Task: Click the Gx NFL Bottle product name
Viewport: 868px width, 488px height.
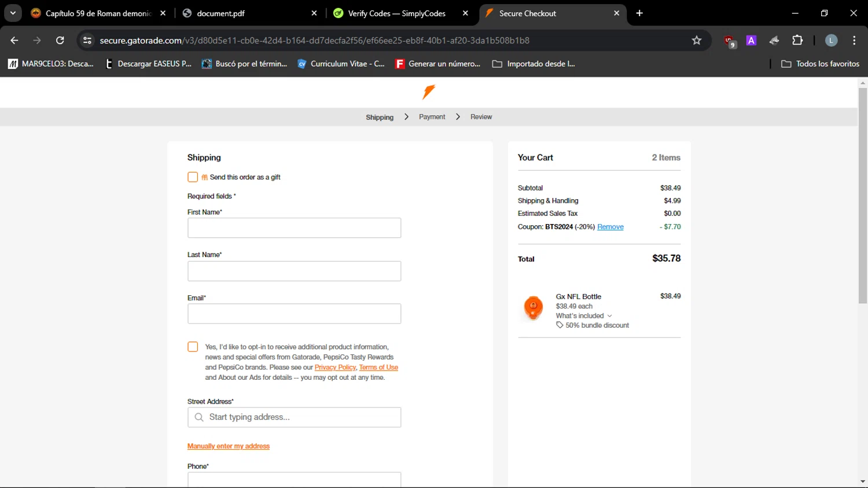Action: (579, 296)
